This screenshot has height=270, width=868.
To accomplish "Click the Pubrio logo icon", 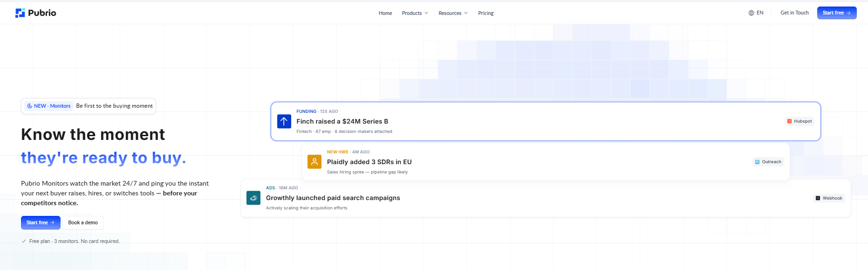I will (20, 13).
